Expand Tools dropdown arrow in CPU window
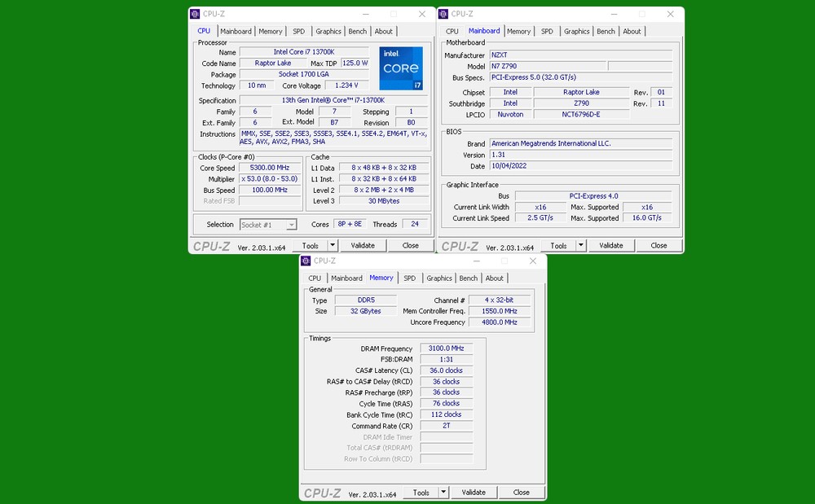The width and height of the screenshot is (815, 504). click(333, 245)
